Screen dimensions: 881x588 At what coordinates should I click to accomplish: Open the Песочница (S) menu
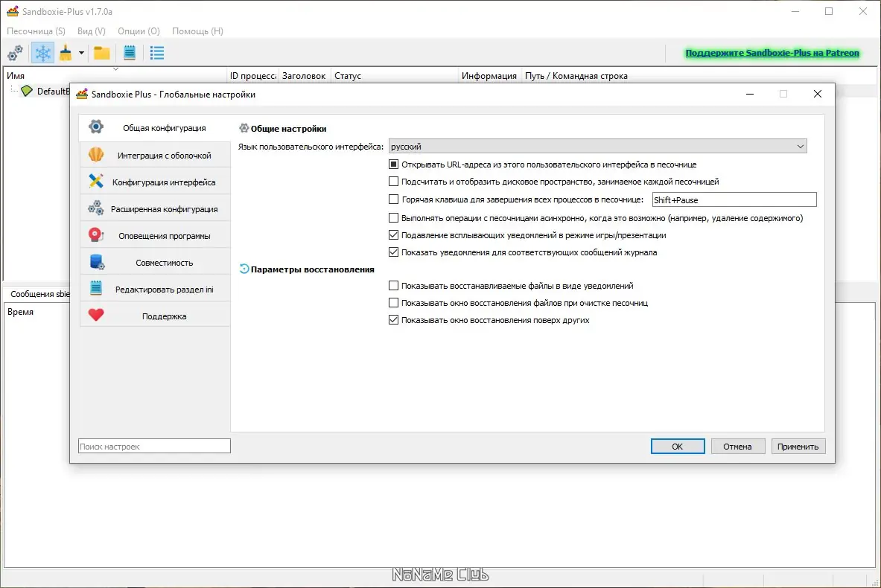coord(36,31)
